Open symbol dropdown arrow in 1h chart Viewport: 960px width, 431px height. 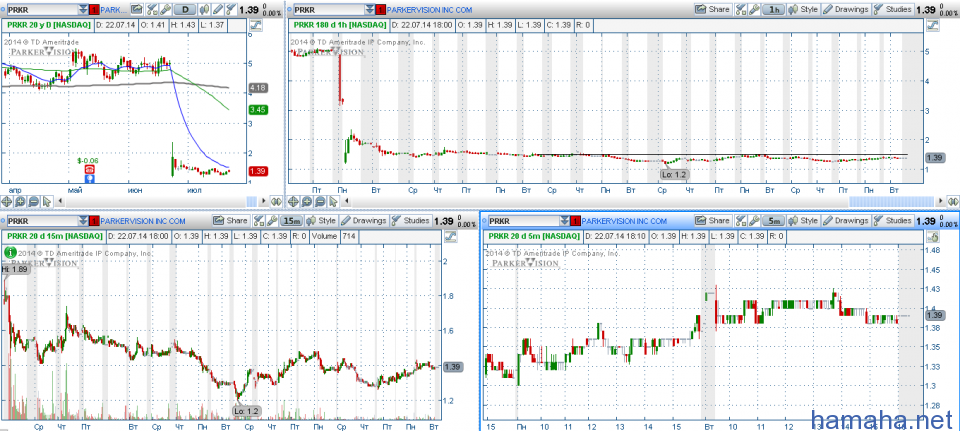(369, 9)
